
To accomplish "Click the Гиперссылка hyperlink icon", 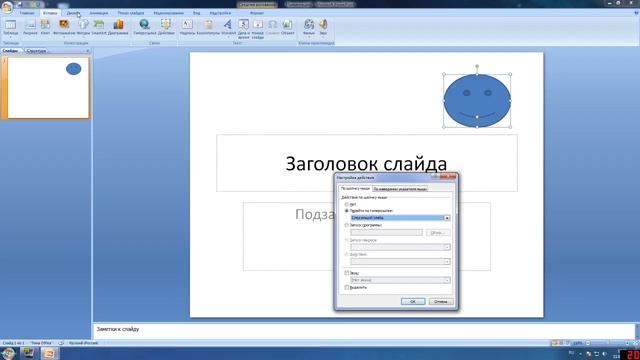I will 144,27.
